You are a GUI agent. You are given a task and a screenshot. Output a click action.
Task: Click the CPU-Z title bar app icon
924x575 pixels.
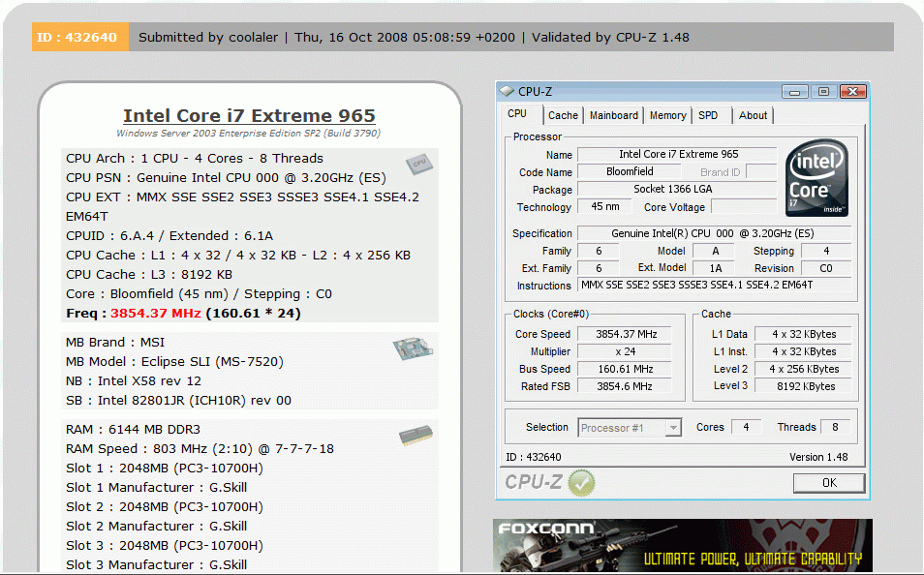(507, 91)
